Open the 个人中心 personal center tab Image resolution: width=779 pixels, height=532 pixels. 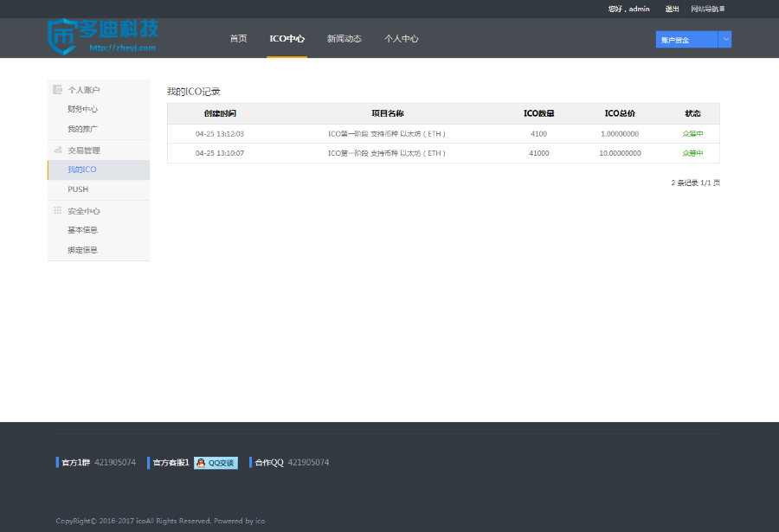point(402,39)
